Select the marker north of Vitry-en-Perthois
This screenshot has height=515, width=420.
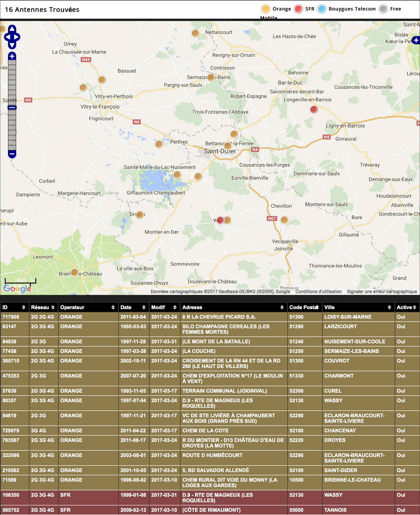(x=102, y=80)
